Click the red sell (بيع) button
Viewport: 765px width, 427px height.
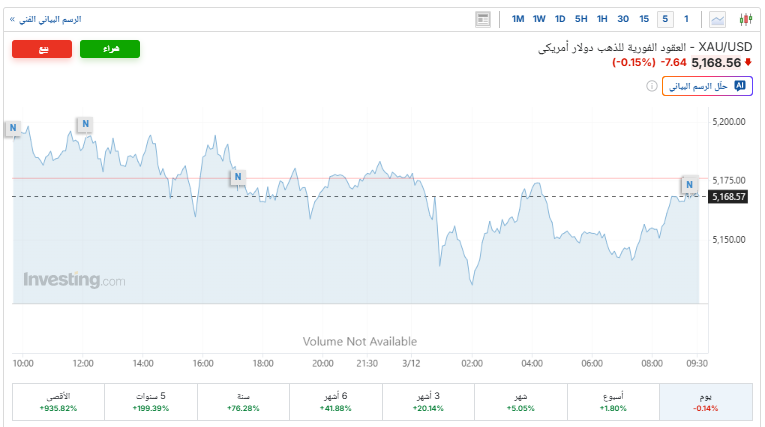click(42, 49)
